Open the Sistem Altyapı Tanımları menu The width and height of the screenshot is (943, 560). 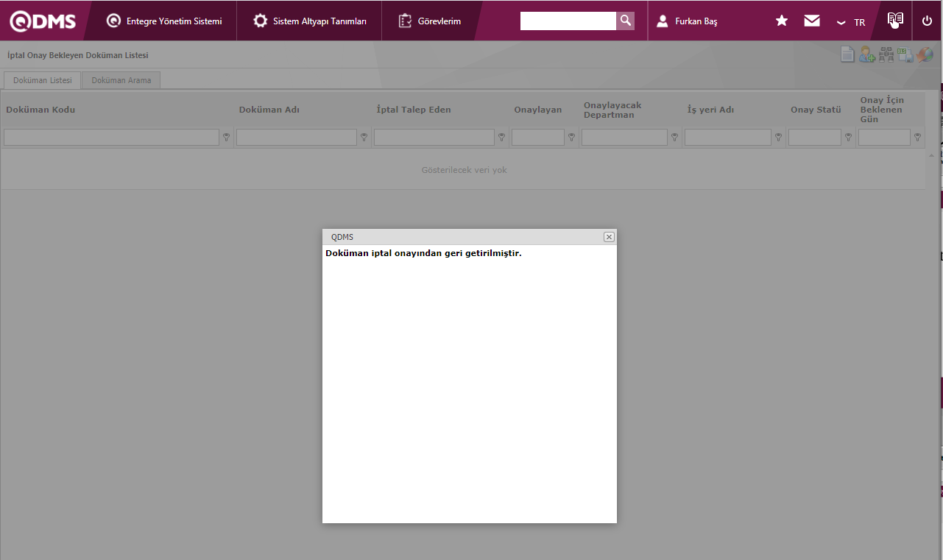[x=309, y=21]
